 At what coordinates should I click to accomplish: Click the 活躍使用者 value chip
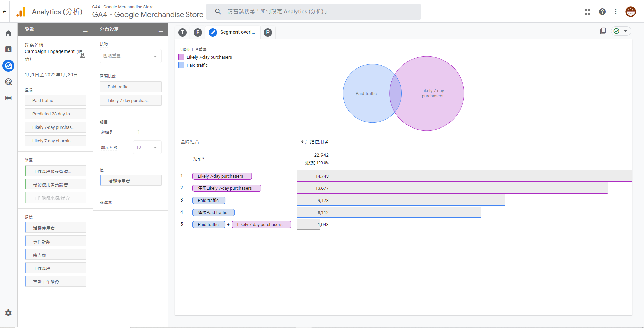click(131, 181)
